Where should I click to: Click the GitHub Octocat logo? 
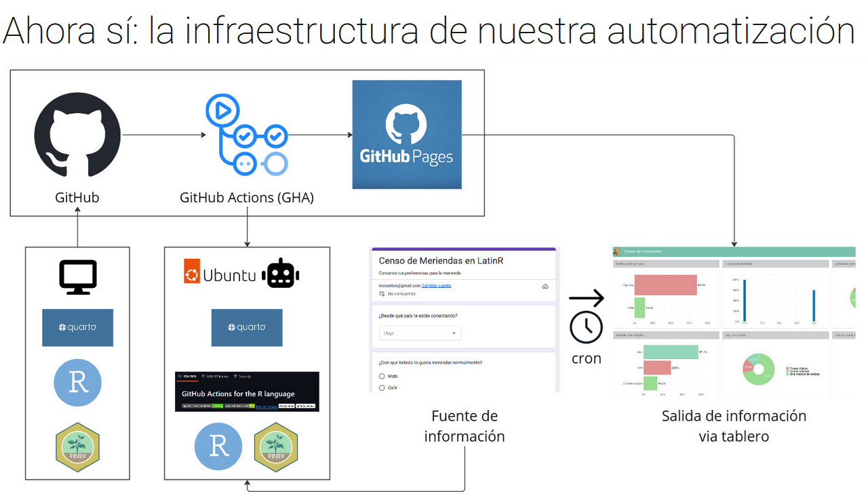77,135
